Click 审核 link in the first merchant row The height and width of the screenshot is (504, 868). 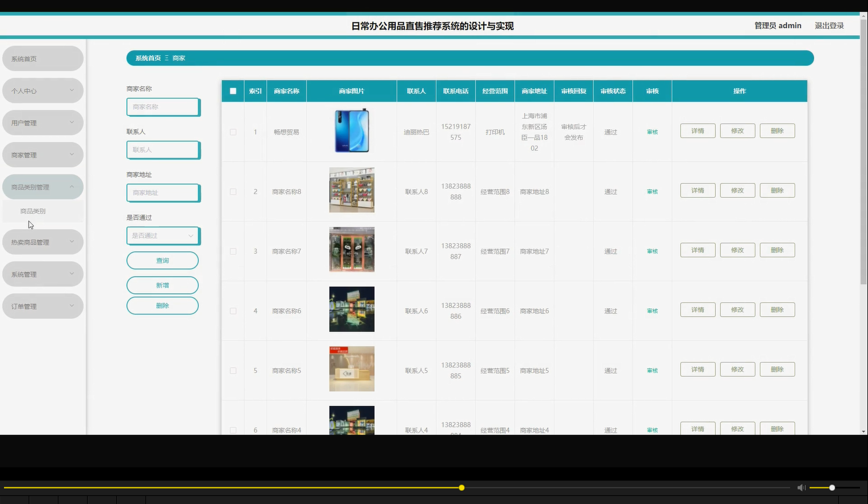coord(652,132)
